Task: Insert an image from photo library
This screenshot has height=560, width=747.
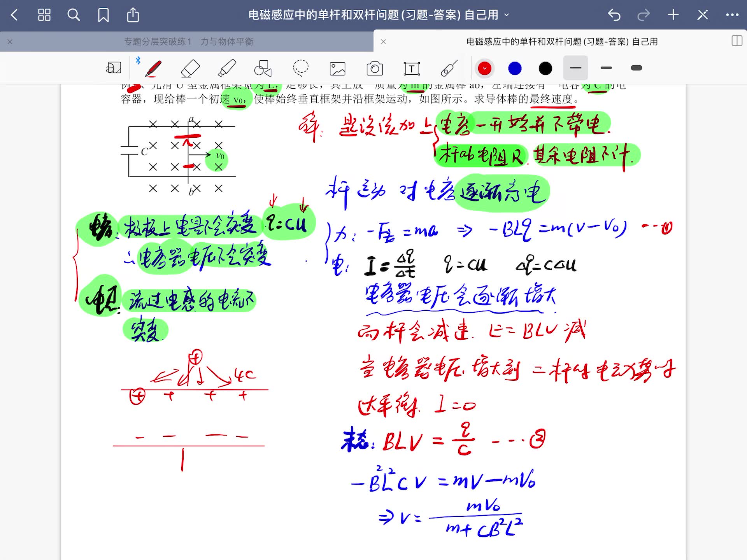Action: pos(337,68)
